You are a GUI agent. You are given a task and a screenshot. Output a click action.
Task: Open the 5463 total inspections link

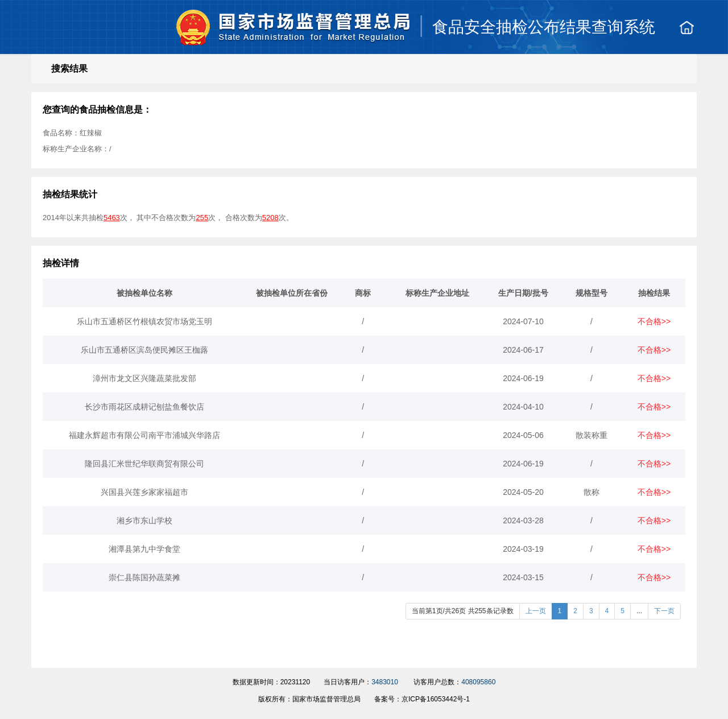click(x=111, y=218)
